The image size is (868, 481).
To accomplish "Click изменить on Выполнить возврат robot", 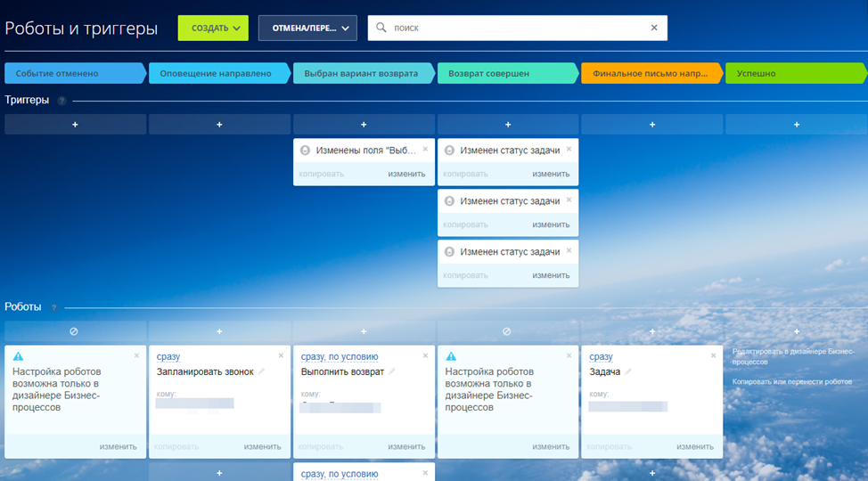I will (406, 446).
